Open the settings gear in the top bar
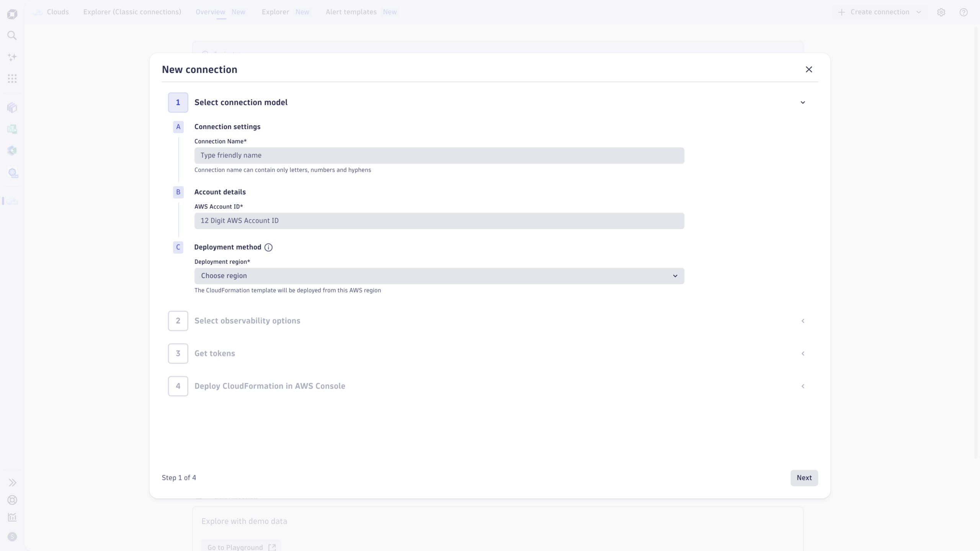Image resolution: width=980 pixels, height=551 pixels. pos(941,12)
